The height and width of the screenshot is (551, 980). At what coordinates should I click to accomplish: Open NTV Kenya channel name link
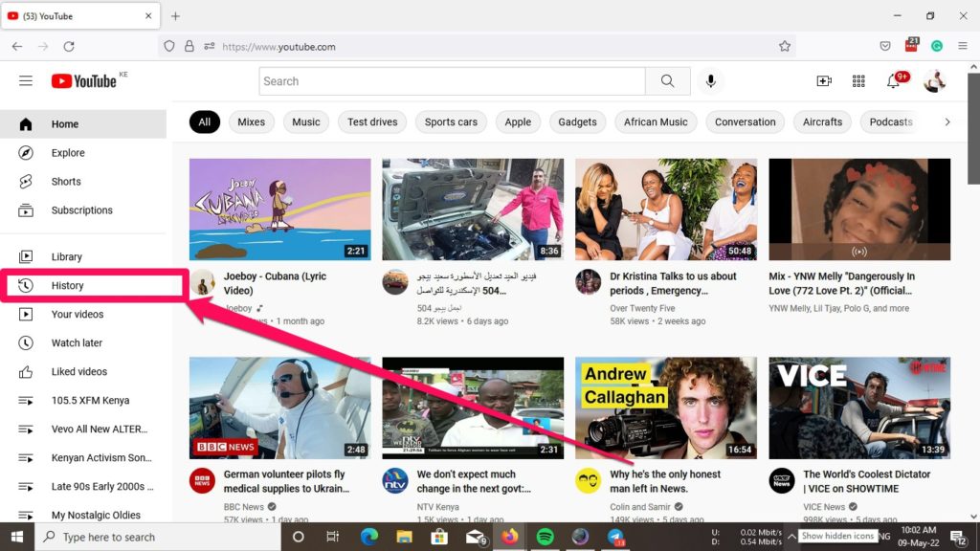(x=437, y=507)
